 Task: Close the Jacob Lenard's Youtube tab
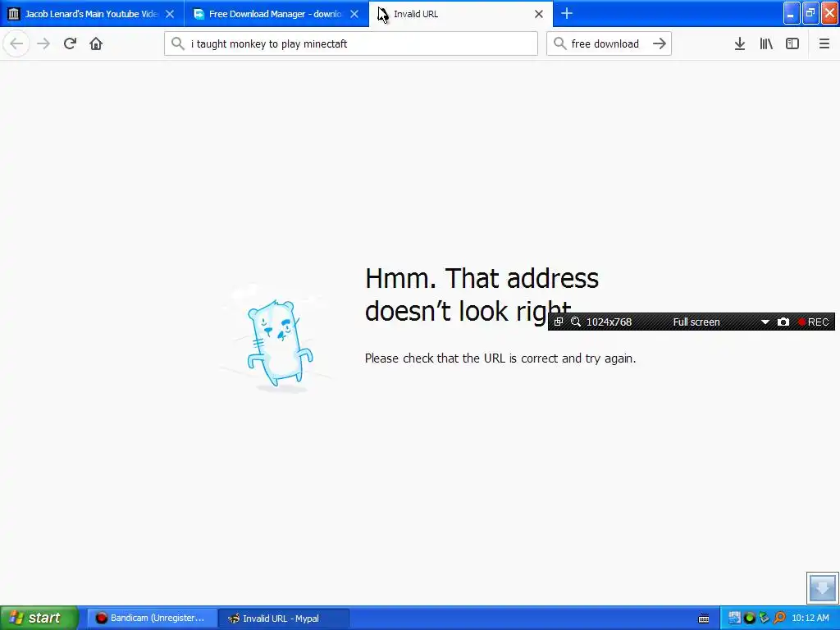170,15
